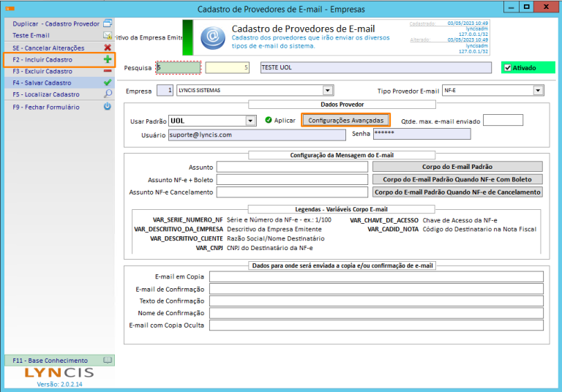Choose F4 - Salvar Cadastro

[60, 83]
